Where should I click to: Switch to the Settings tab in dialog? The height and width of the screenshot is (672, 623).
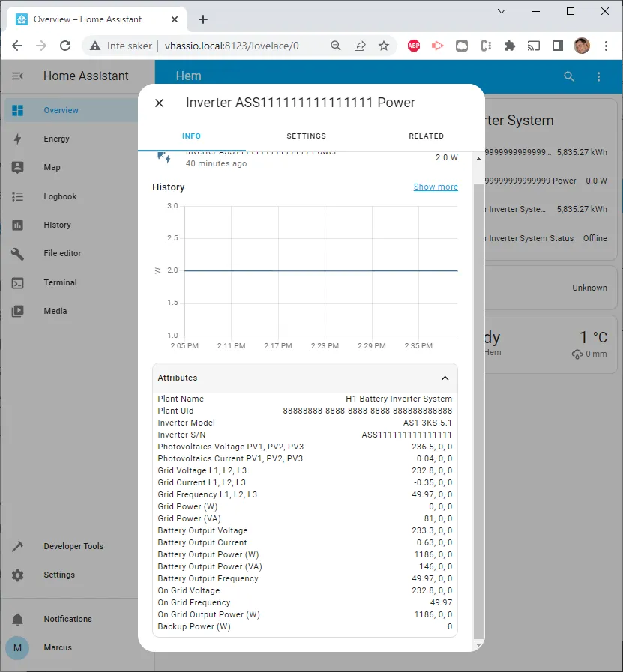pyautogui.click(x=306, y=136)
